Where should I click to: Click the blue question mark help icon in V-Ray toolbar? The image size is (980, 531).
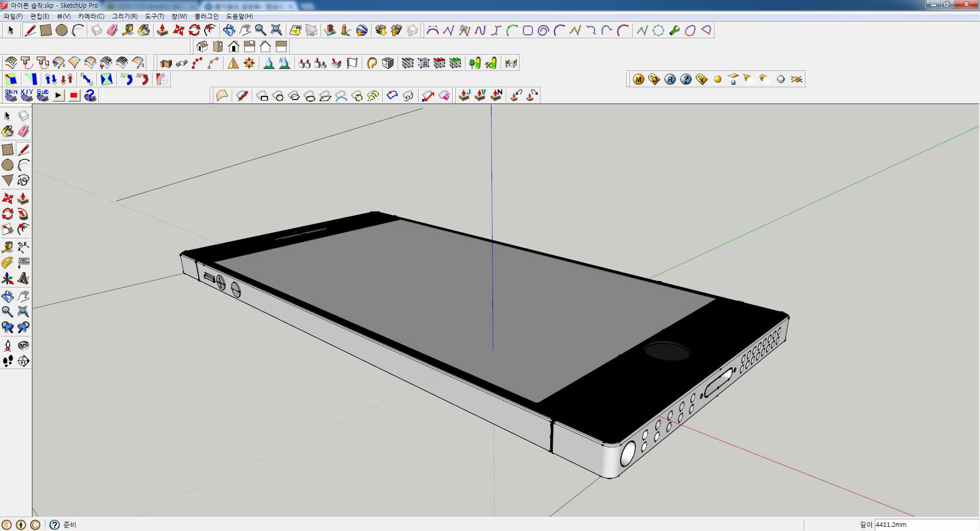[686, 79]
